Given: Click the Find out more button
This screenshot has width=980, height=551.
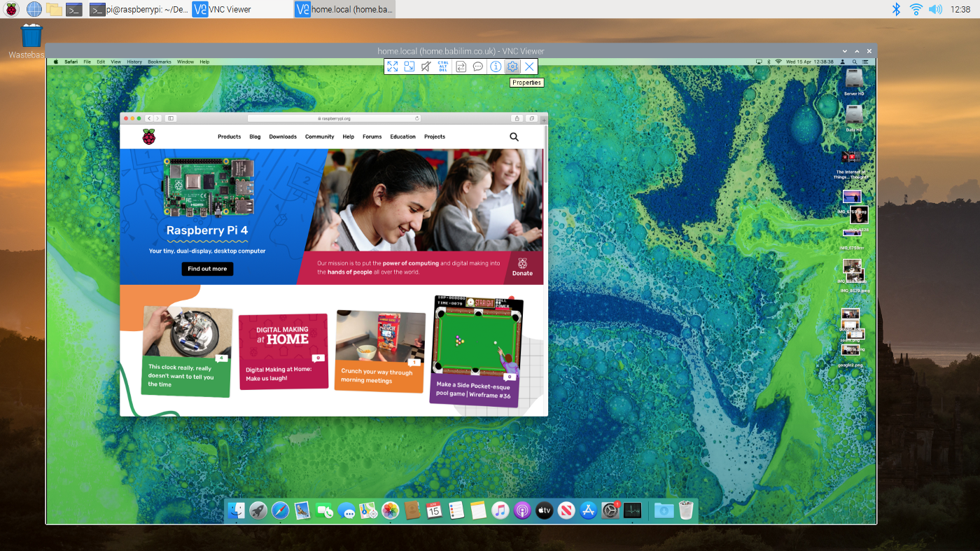Looking at the screenshot, I should (x=207, y=269).
